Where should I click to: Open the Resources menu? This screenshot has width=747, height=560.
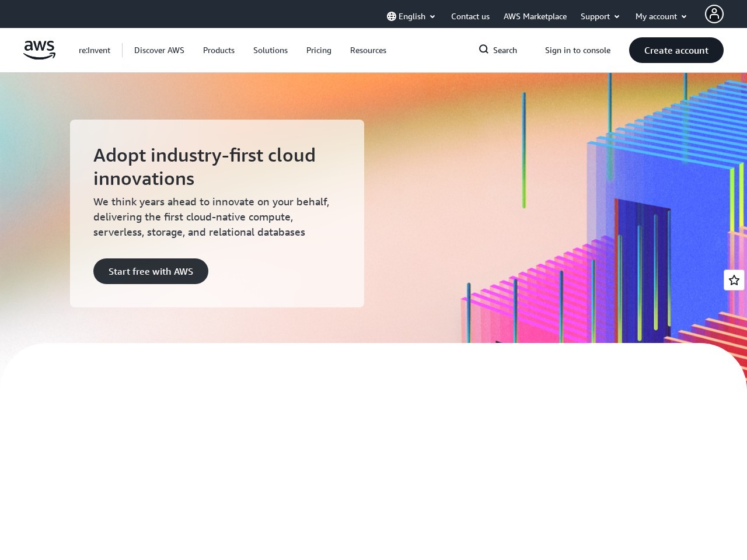[x=368, y=50]
